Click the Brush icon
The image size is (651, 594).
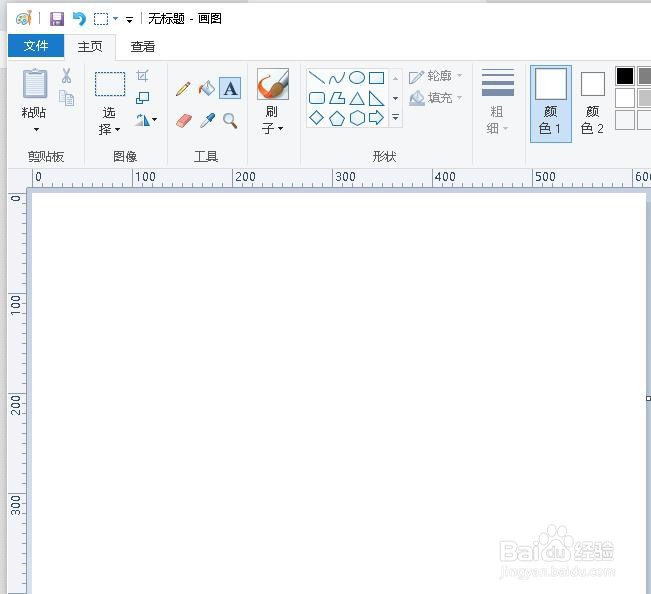pyautogui.click(x=273, y=84)
